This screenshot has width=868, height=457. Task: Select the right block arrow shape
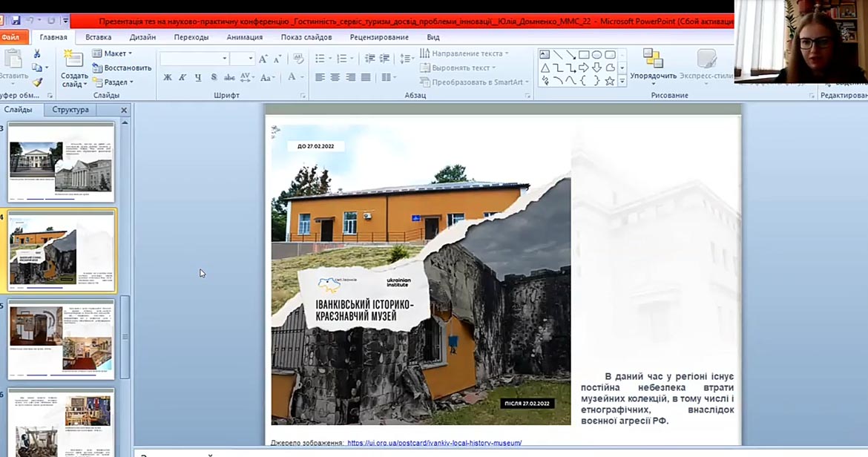(x=583, y=68)
